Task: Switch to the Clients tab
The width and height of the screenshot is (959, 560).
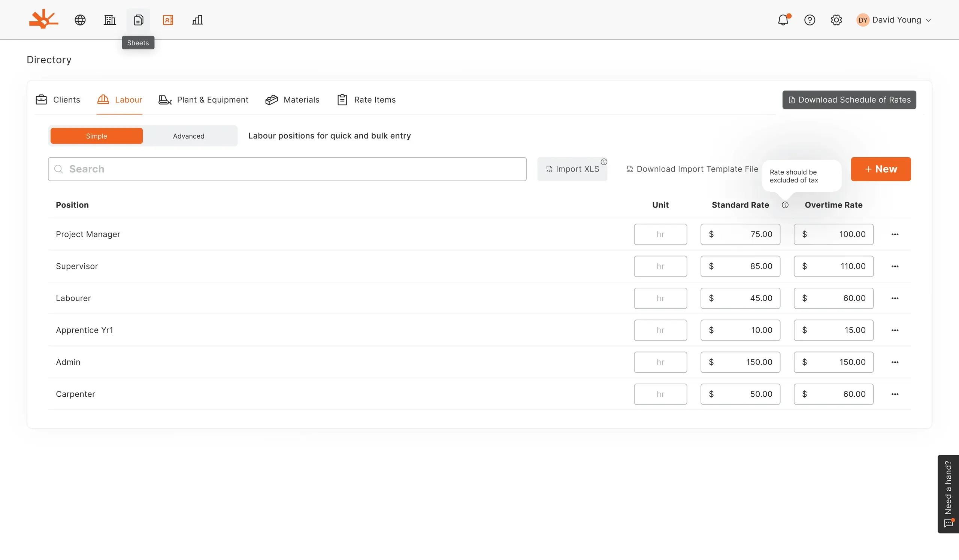Action: pyautogui.click(x=58, y=100)
